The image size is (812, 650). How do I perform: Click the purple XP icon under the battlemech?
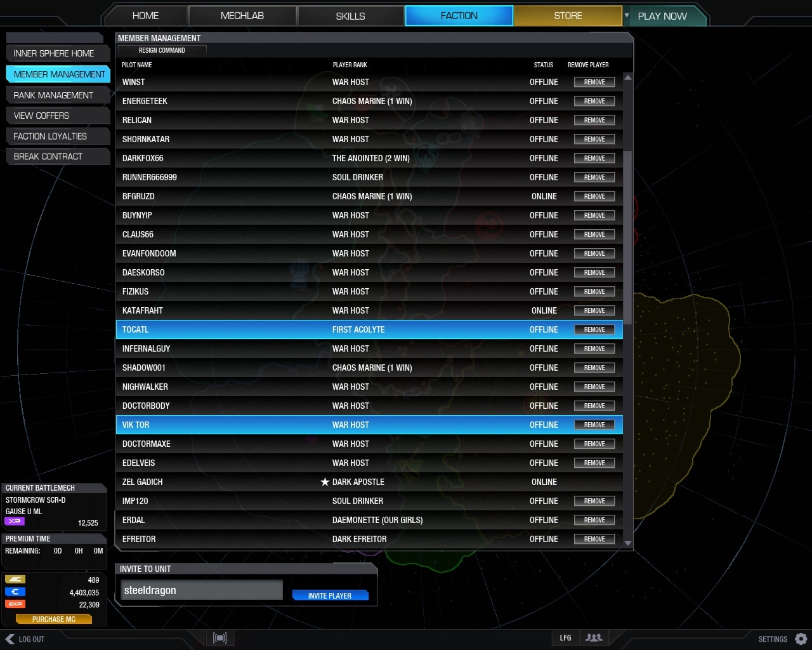coord(15,521)
